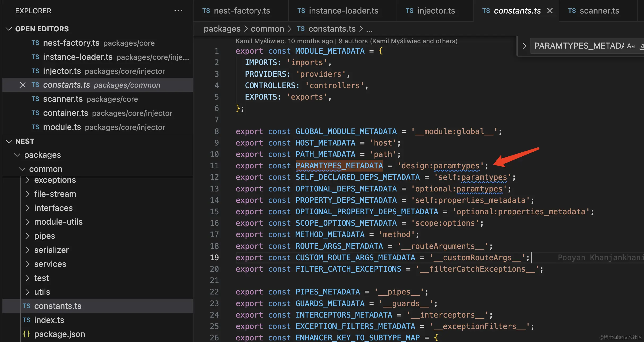
Task: Expand the serializer folder
Action: (27, 250)
